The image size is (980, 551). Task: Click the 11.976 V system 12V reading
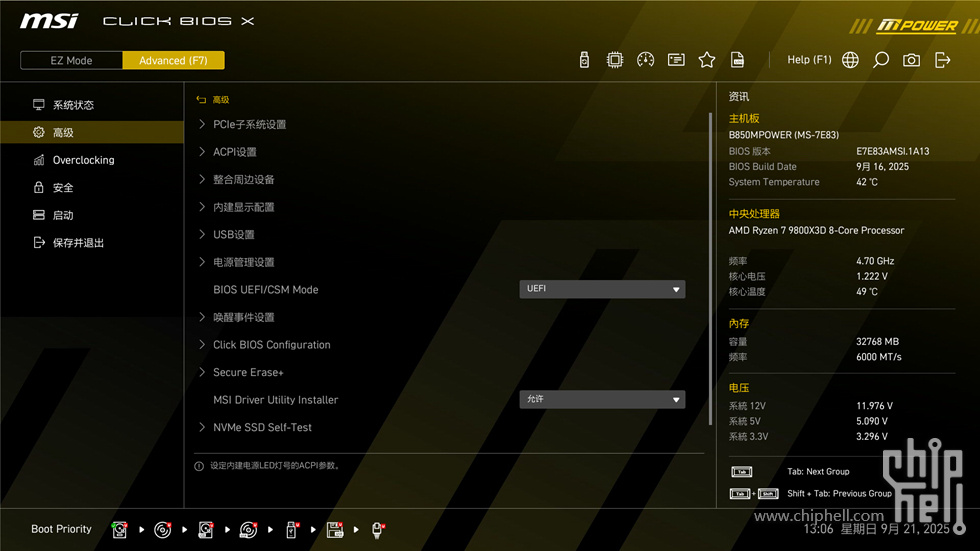(874, 406)
